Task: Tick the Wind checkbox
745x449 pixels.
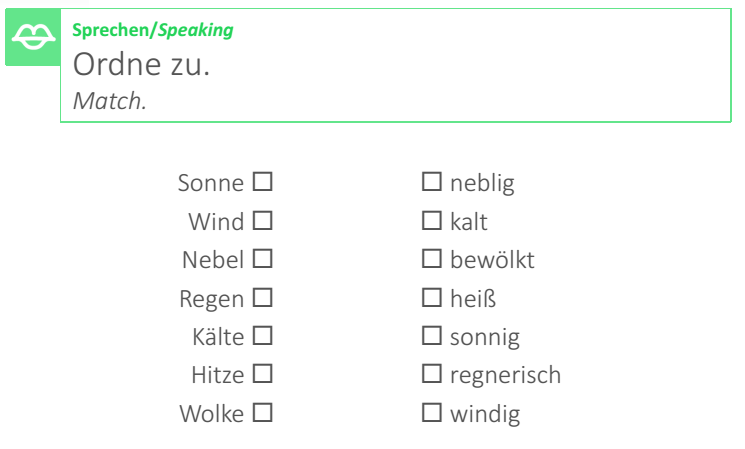Action: pos(263,222)
